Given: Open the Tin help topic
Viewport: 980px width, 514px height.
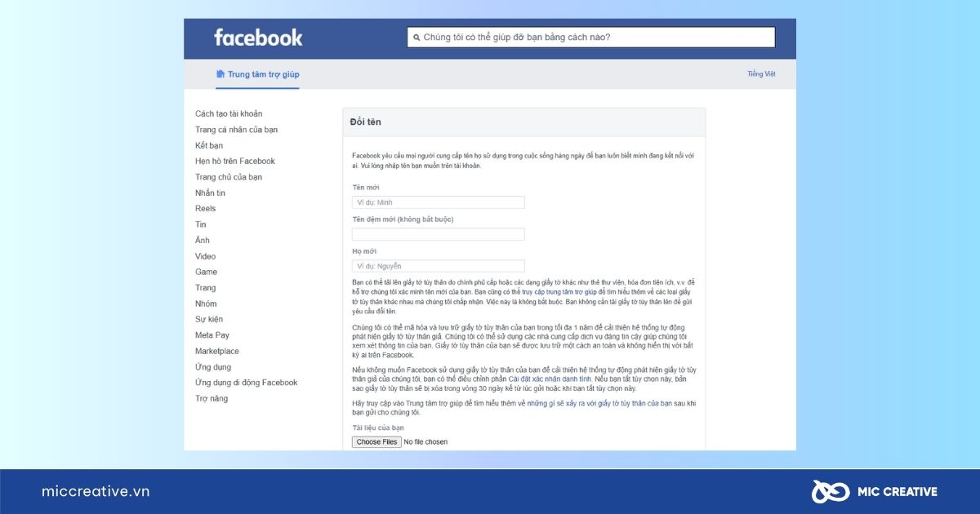Looking at the screenshot, I should pyautogui.click(x=201, y=224).
